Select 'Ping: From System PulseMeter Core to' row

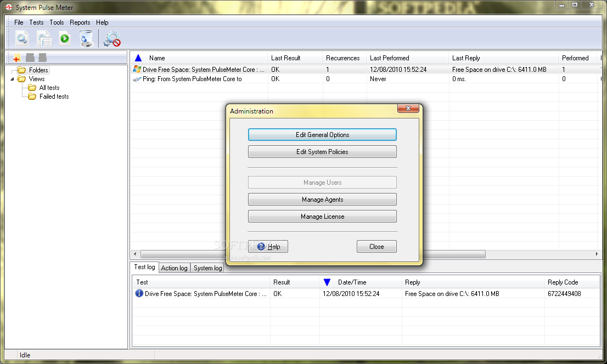(x=192, y=79)
